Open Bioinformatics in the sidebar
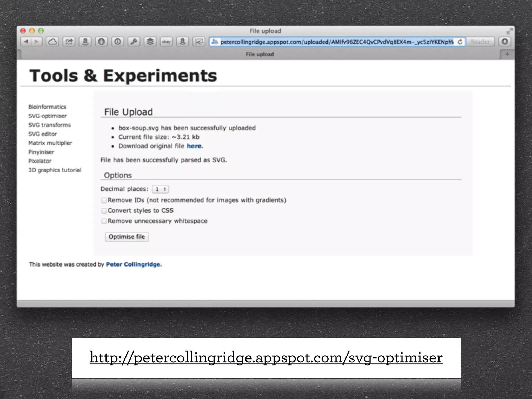The height and width of the screenshot is (399, 532). 47,107
